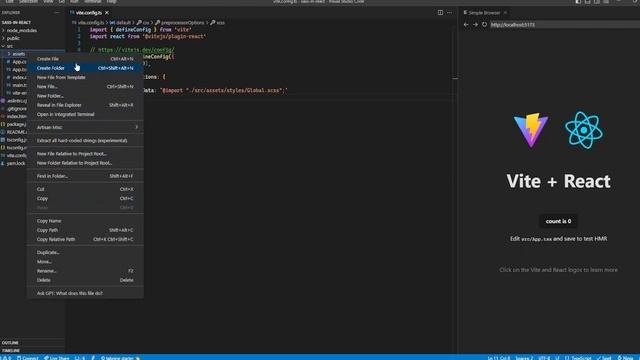Choose New File Relative to Project Root
This screenshot has width=640, height=360.
point(85,154)
